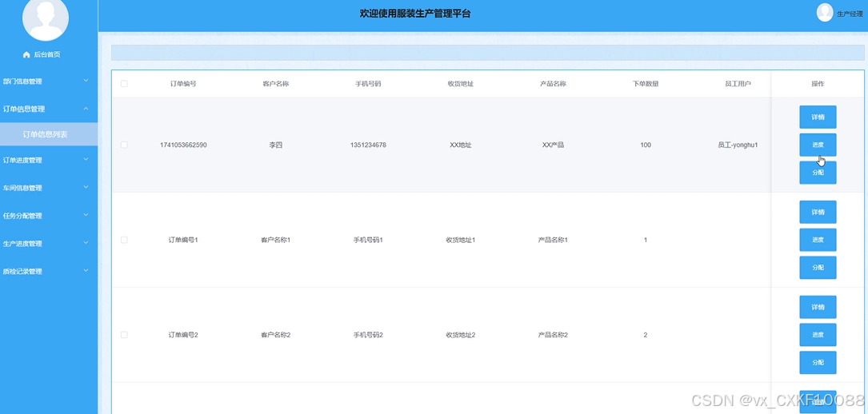Click 进度 button for 订单编号1 row

click(818, 240)
